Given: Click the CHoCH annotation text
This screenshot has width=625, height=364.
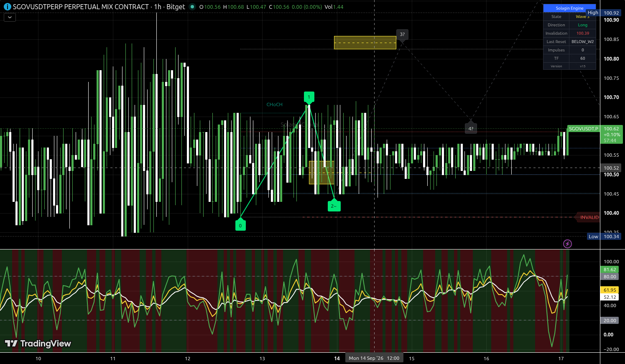Looking at the screenshot, I should tap(275, 104).
